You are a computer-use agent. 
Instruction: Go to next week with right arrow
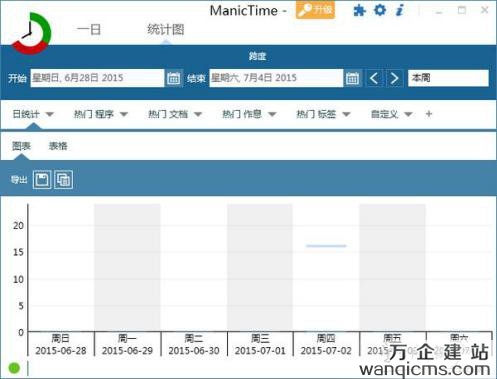pyautogui.click(x=395, y=78)
